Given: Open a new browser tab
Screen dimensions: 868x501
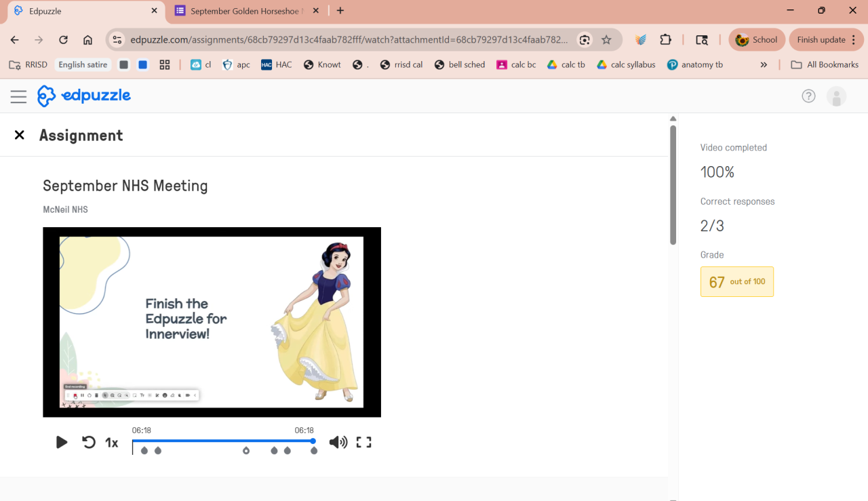Looking at the screenshot, I should click(x=340, y=11).
